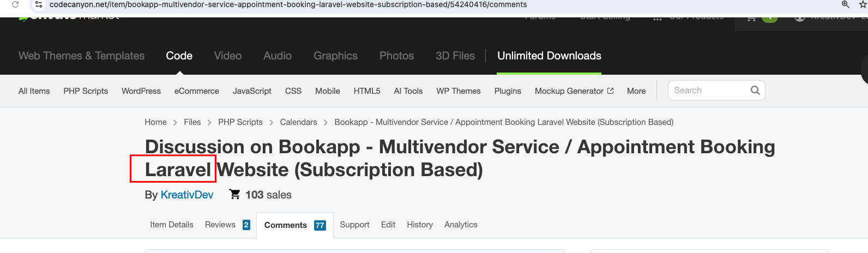Open the Audio category
The width and height of the screenshot is (868, 253).
[278, 56]
